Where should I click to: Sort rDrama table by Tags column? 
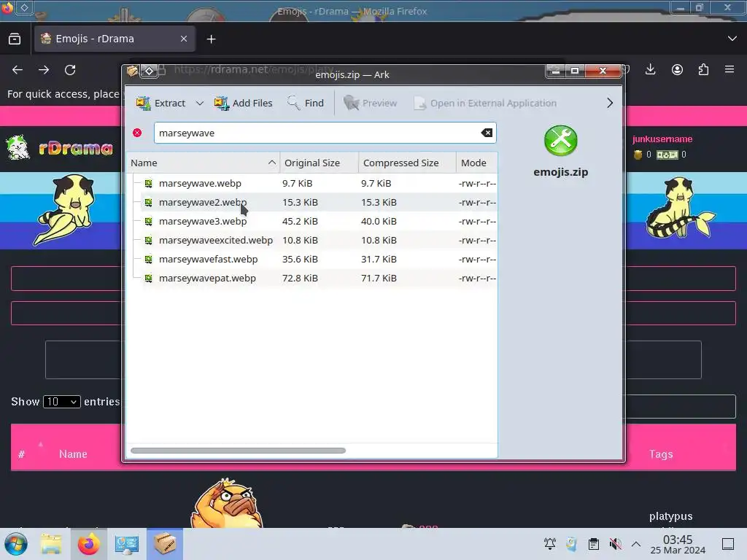point(661,454)
